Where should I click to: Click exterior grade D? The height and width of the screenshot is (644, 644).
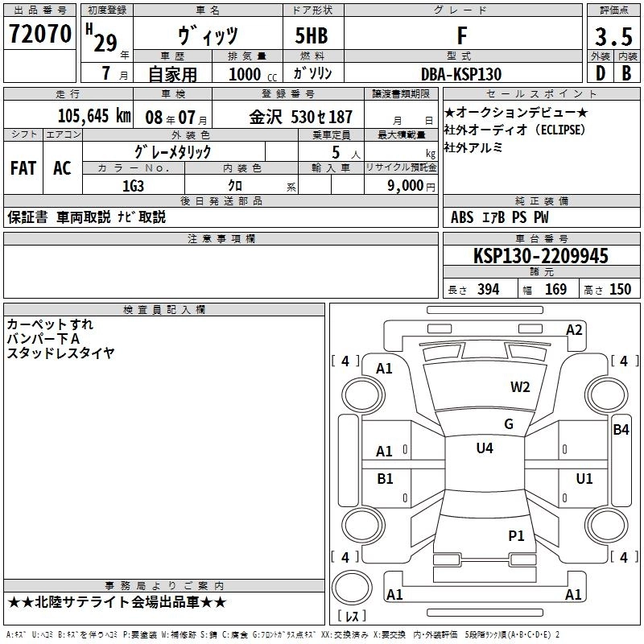601,73
